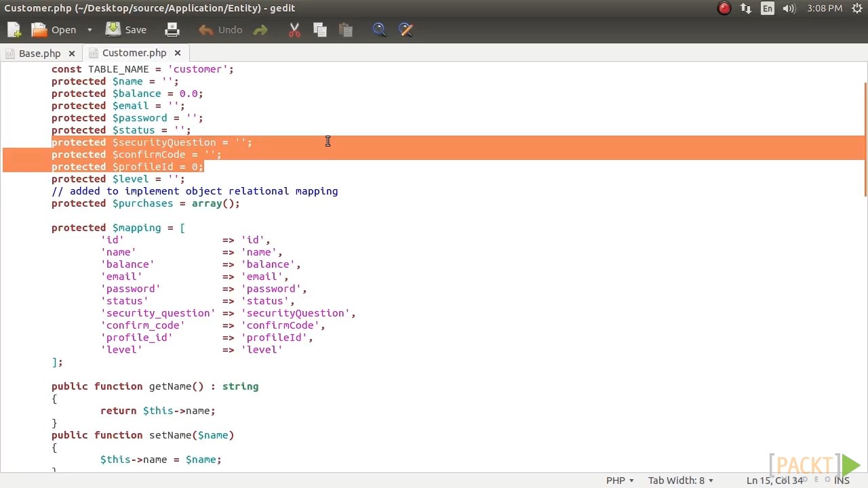Undo the last edit
This screenshot has height=488, width=868.
pos(220,30)
